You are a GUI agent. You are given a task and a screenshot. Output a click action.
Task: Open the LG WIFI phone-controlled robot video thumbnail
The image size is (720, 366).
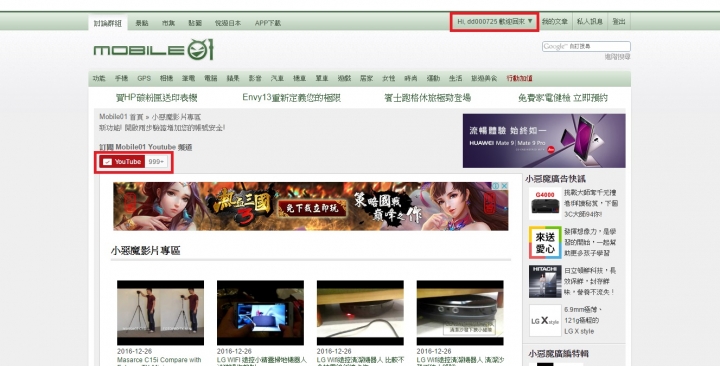coord(260,313)
